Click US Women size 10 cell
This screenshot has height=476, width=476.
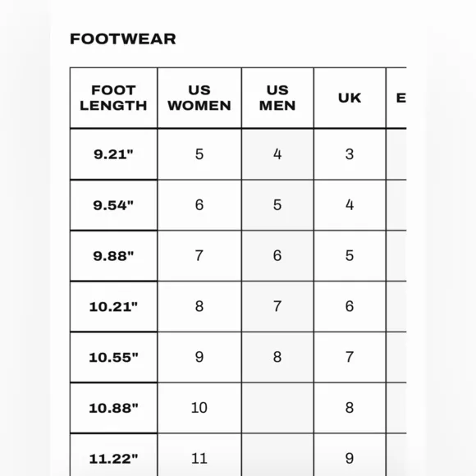(x=199, y=408)
